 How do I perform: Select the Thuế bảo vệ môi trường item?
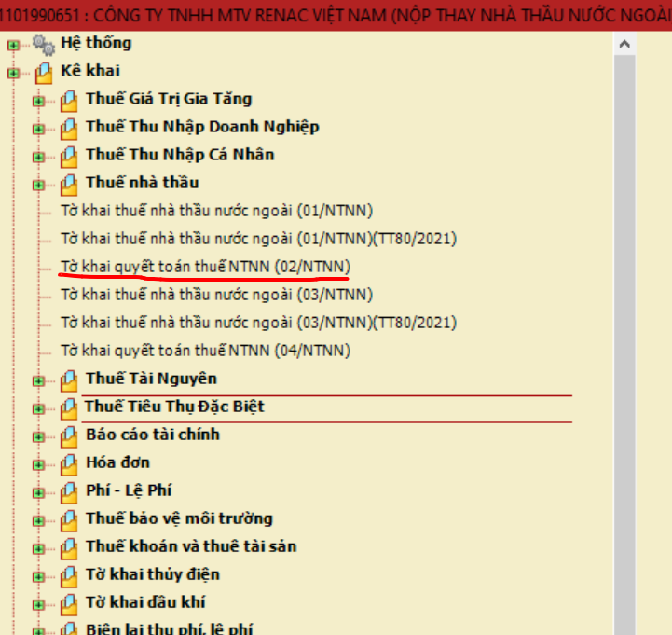tap(179, 518)
